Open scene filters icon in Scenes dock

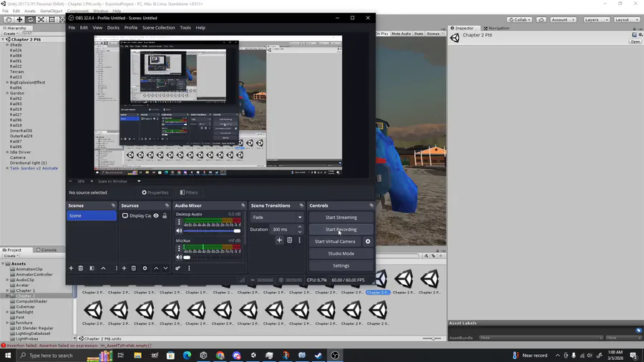tap(92, 268)
